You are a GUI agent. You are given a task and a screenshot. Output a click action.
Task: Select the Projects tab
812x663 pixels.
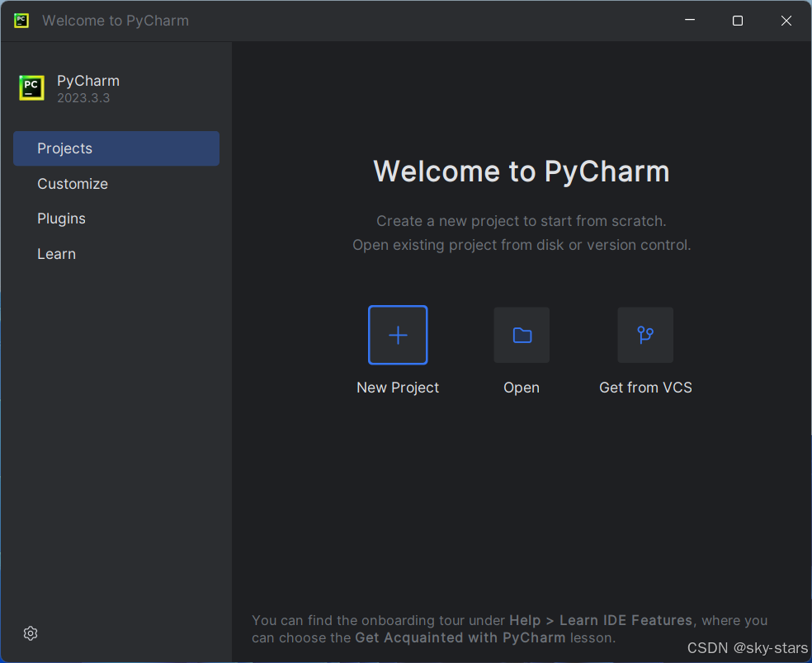(116, 148)
